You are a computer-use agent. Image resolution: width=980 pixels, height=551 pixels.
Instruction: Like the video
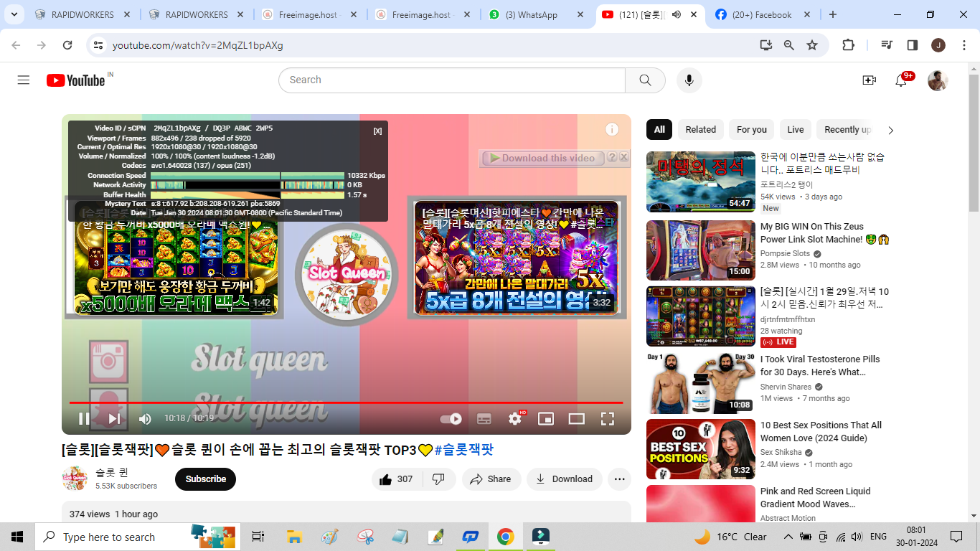tap(396, 479)
